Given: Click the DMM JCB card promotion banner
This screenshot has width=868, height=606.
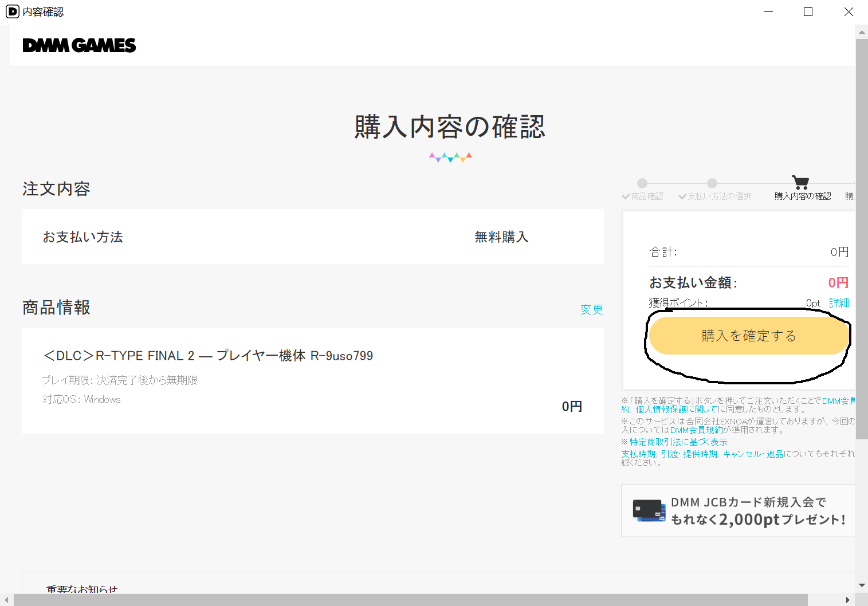Looking at the screenshot, I should pos(738,511).
